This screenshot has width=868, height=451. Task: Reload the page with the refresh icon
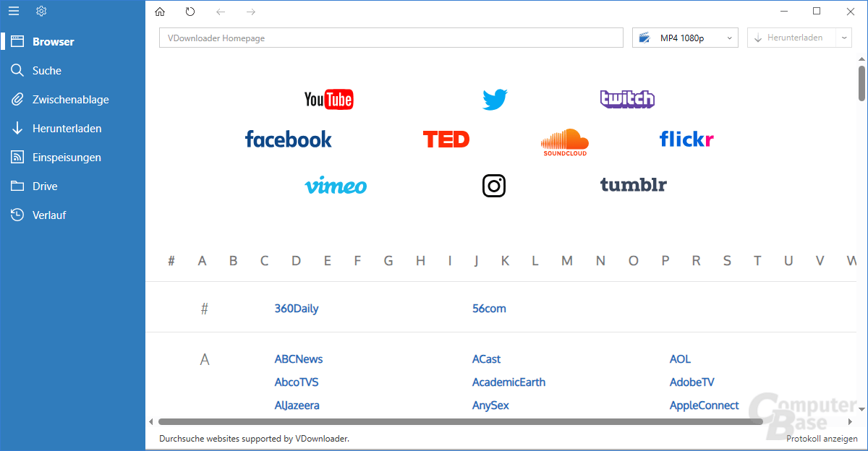coord(190,12)
